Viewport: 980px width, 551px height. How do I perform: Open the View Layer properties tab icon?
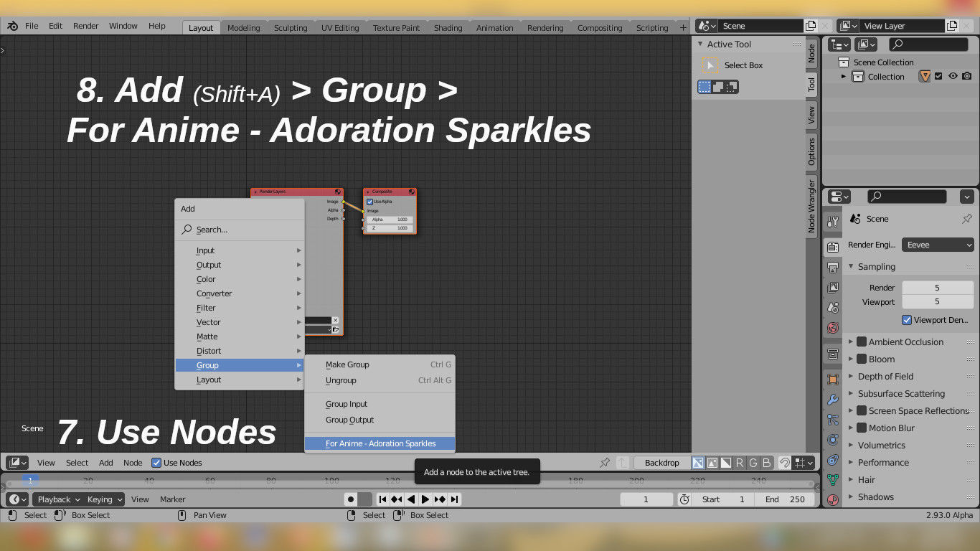tap(832, 288)
